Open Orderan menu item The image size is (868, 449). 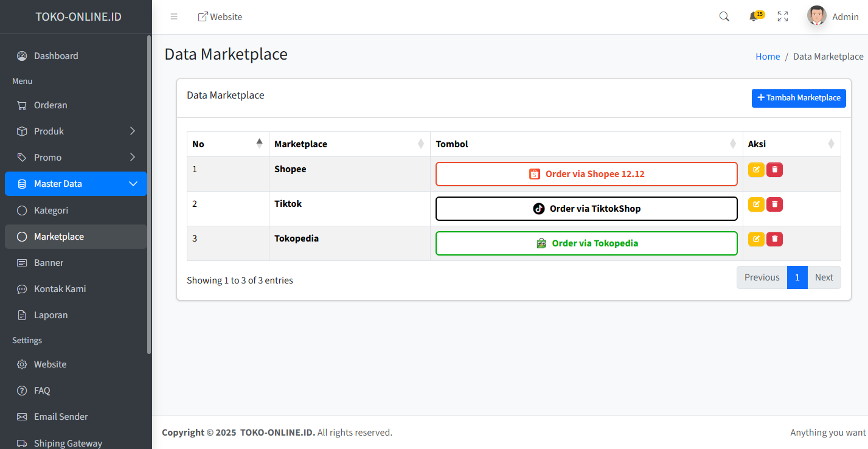click(75, 105)
